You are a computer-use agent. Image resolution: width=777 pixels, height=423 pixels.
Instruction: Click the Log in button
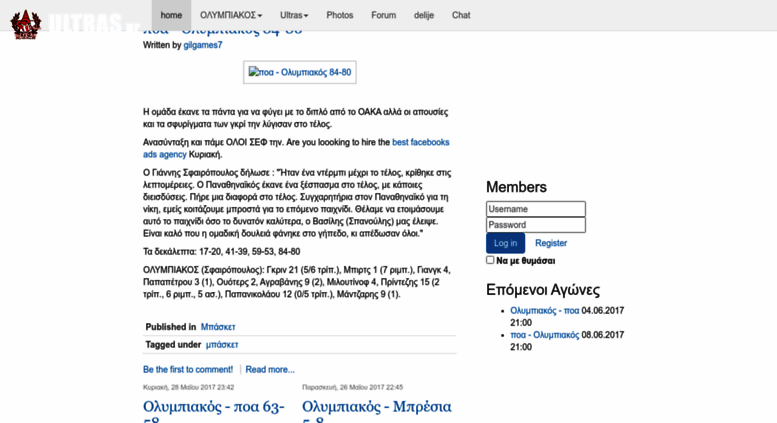tap(505, 243)
